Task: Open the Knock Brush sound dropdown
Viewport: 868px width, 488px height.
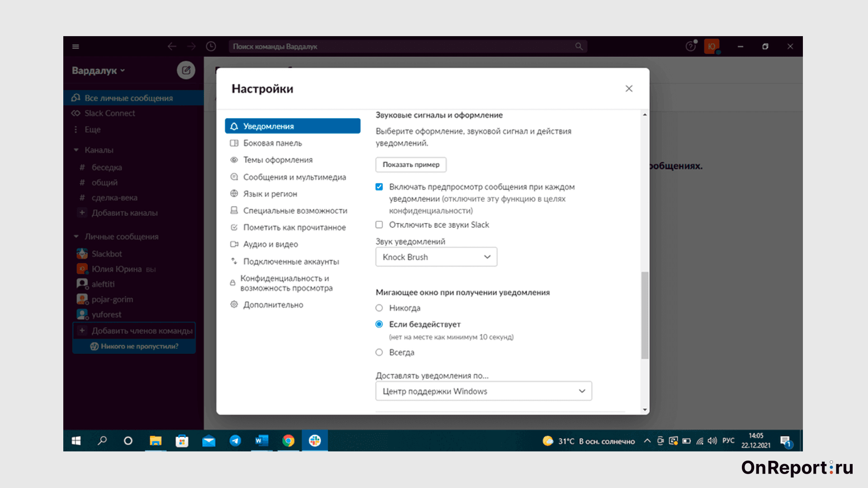Action: [436, 257]
